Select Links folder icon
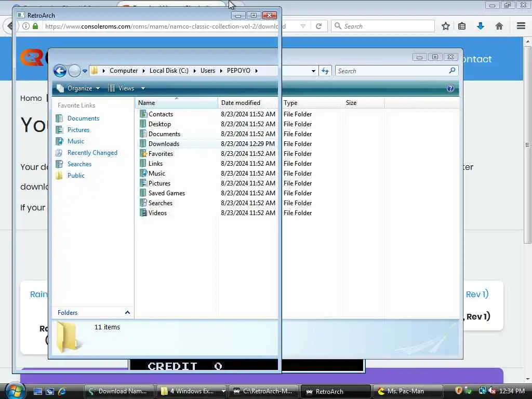This screenshot has height=399, width=532. click(143, 163)
